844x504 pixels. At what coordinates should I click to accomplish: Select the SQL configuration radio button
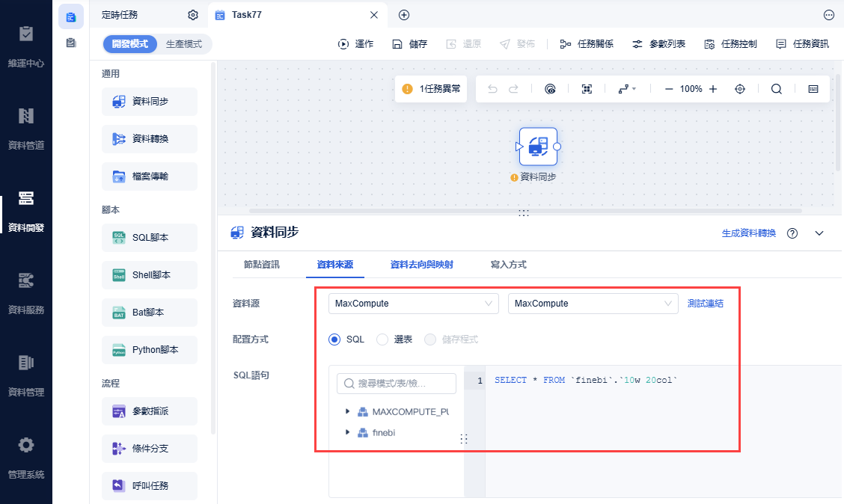[x=336, y=339]
